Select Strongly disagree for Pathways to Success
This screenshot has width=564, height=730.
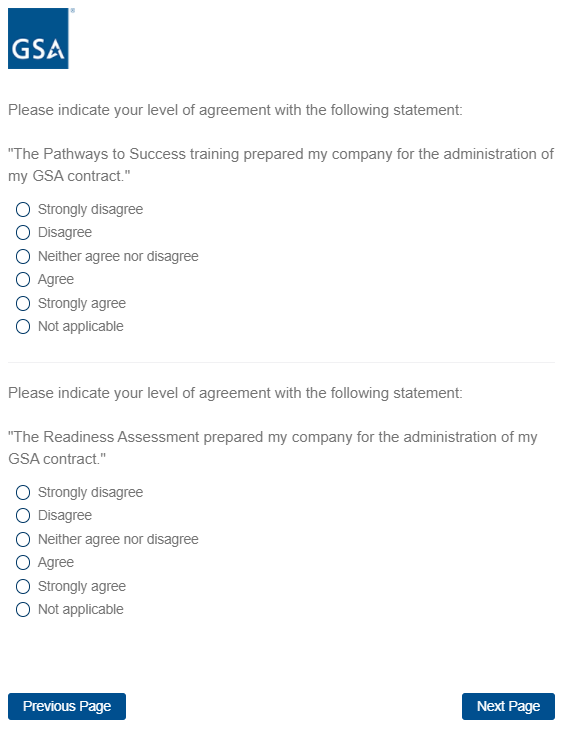(23, 210)
